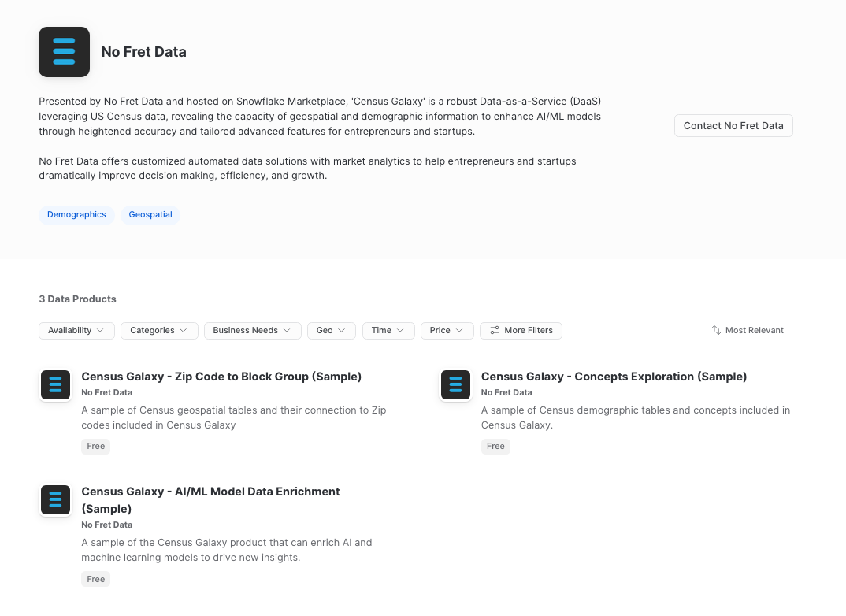This screenshot has width=846, height=616.
Task: Open the Categories filter dropdown
Action: pos(159,330)
